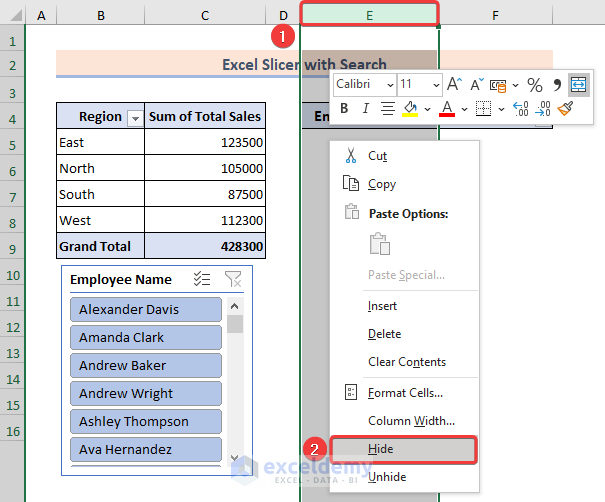Select Amanda Clark in slicer
This screenshot has height=502, width=605.
(x=146, y=338)
